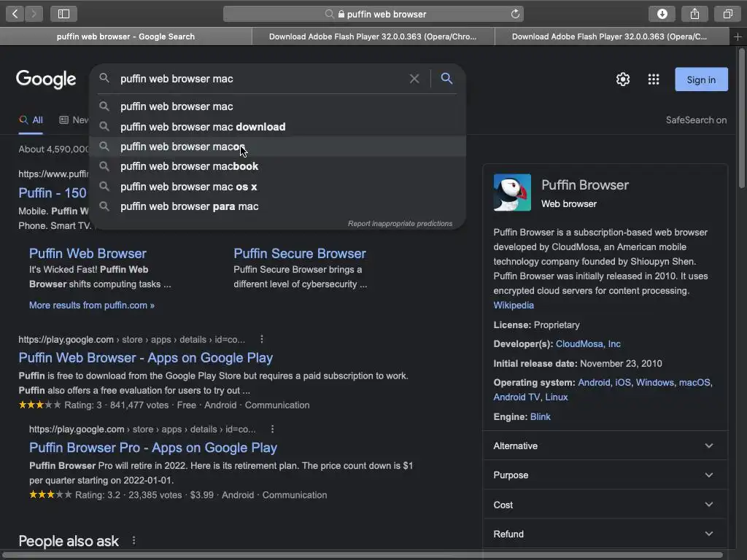Open options dots for Puffin Web Browser result
The width and height of the screenshot is (747, 560).
click(262, 339)
